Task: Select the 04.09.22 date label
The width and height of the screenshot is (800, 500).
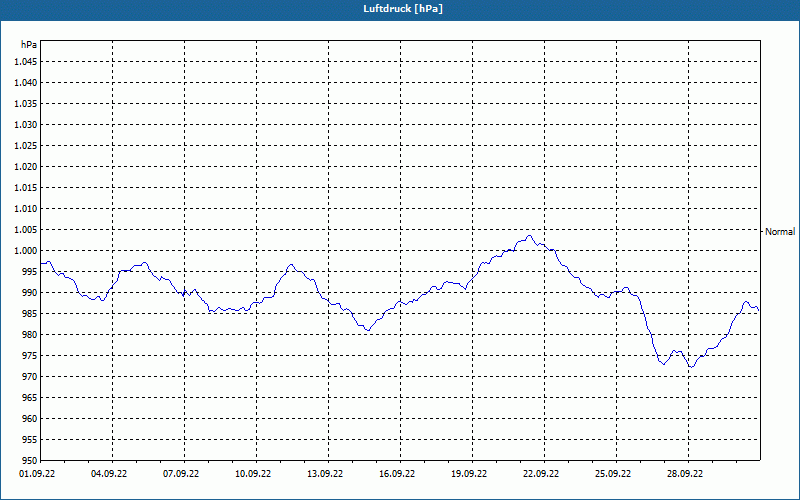Action: point(109,473)
